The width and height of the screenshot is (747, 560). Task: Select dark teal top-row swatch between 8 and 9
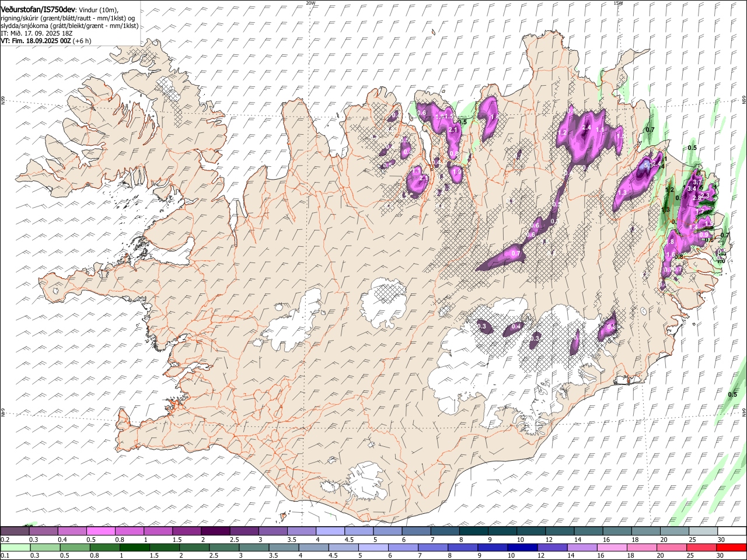474,531
